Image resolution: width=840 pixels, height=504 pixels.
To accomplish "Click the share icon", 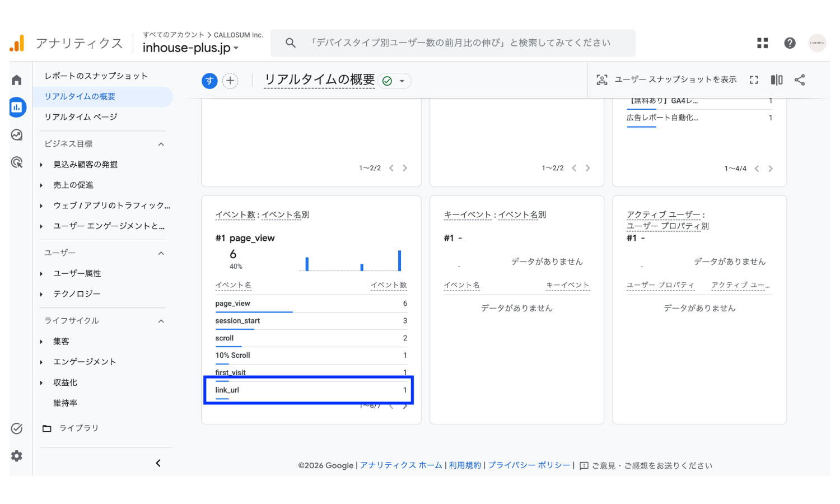I will point(800,80).
